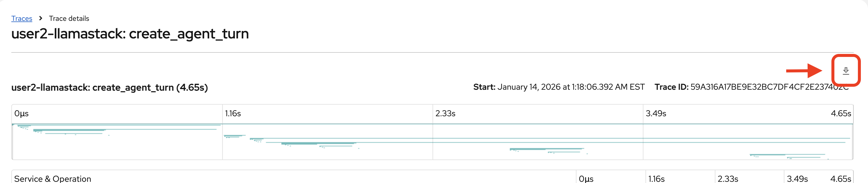The height and width of the screenshot is (183, 868).
Task: Click the 4.65s tick in the minimap
Action: pyautogui.click(x=840, y=114)
